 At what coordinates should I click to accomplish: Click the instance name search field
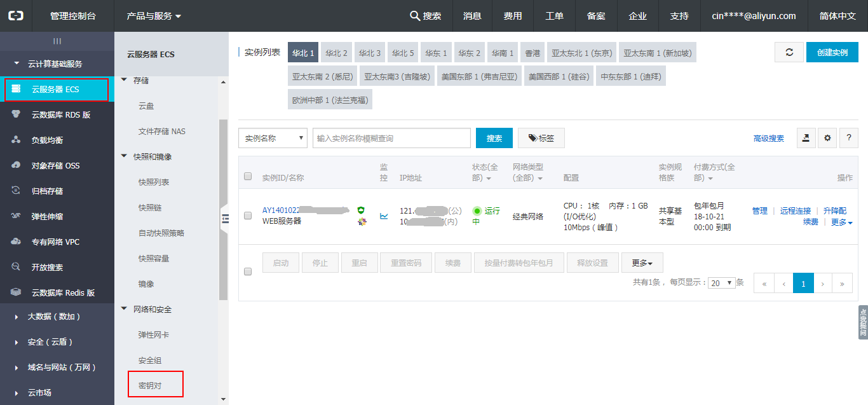(391, 138)
